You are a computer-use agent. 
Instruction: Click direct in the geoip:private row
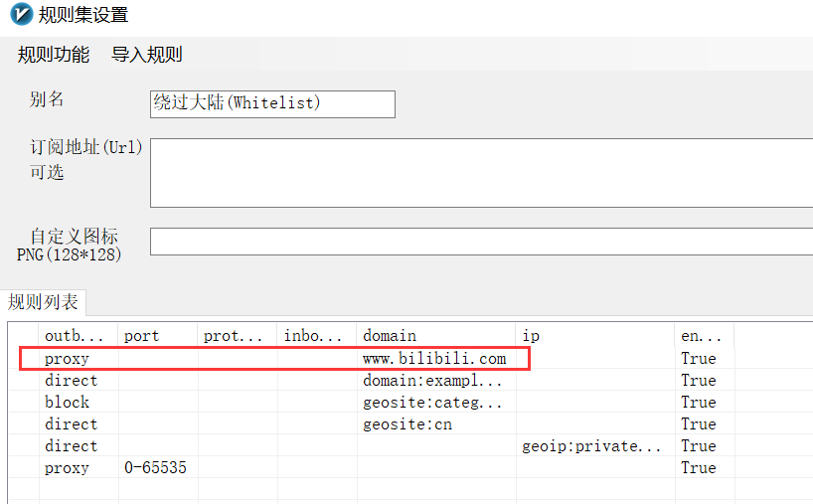(71, 446)
